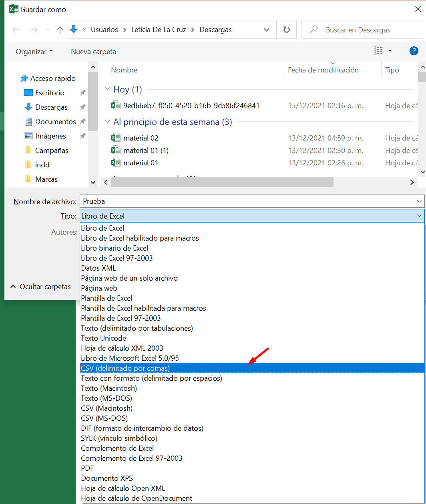Select Libro de Excel habilitado para macros
The height and width of the screenshot is (504, 426).
click(x=252, y=238)
